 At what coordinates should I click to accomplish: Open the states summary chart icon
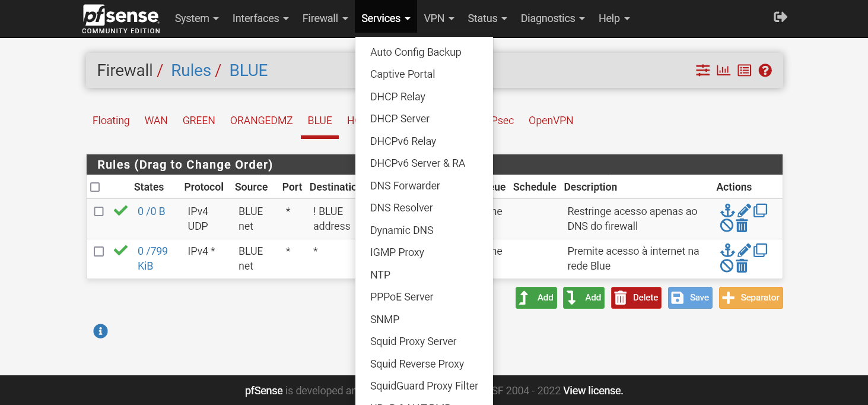[723, 70]
